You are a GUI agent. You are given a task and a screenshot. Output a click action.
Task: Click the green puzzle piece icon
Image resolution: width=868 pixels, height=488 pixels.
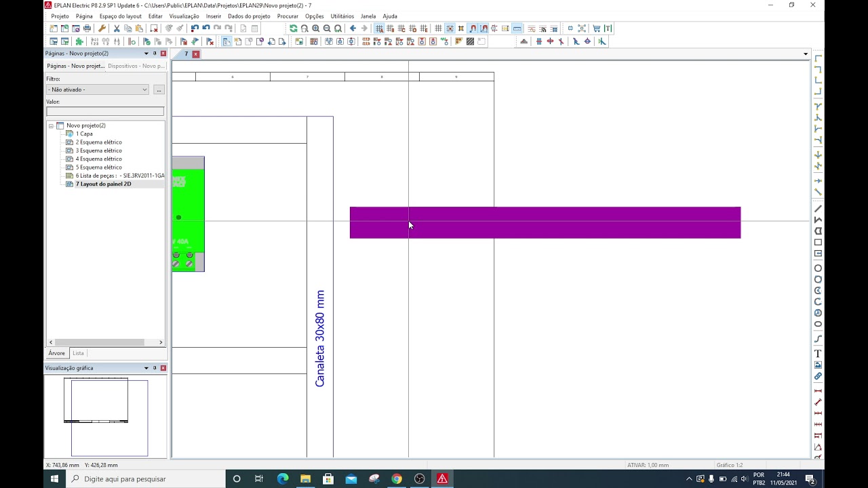79,41
